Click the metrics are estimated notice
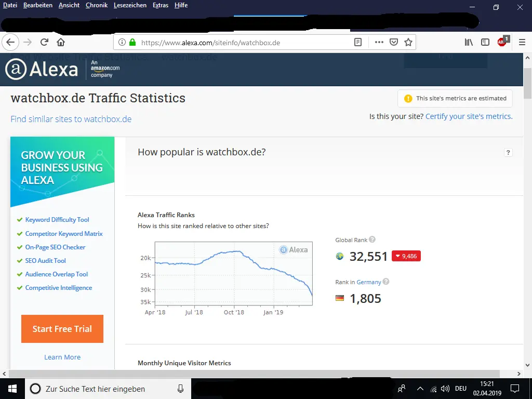Viewport: 532px width, 399px height. [455, 98]
